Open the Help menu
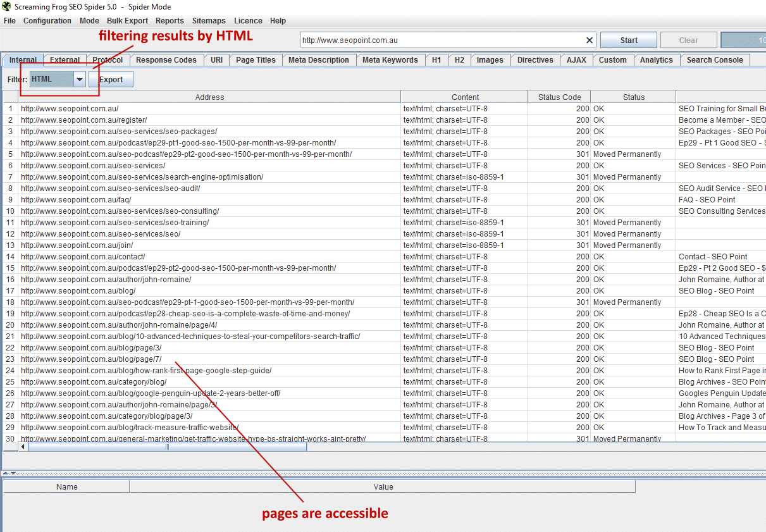This screenshot has height=532, width=766. (x=278, y=21)
